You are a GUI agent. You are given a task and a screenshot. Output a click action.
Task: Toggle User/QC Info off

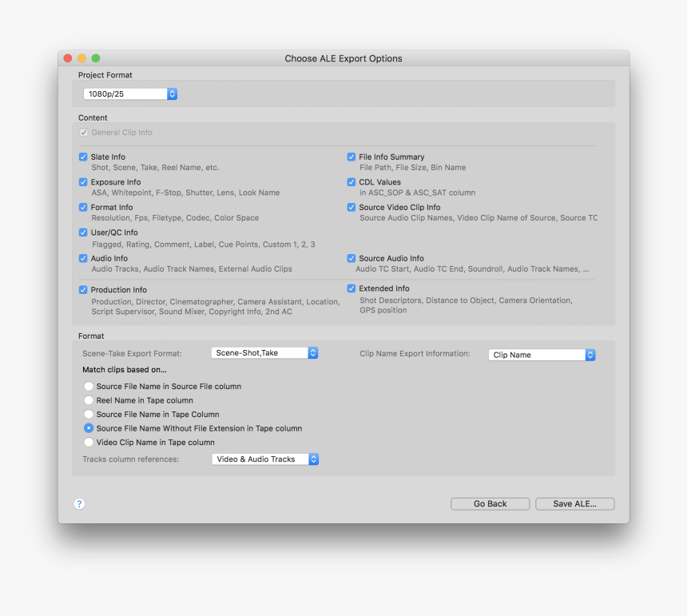tap(82, 232)
